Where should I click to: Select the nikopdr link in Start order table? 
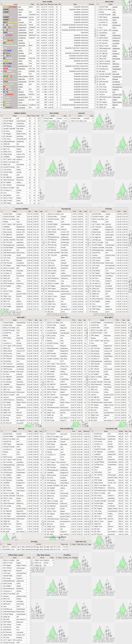[115, 7]
